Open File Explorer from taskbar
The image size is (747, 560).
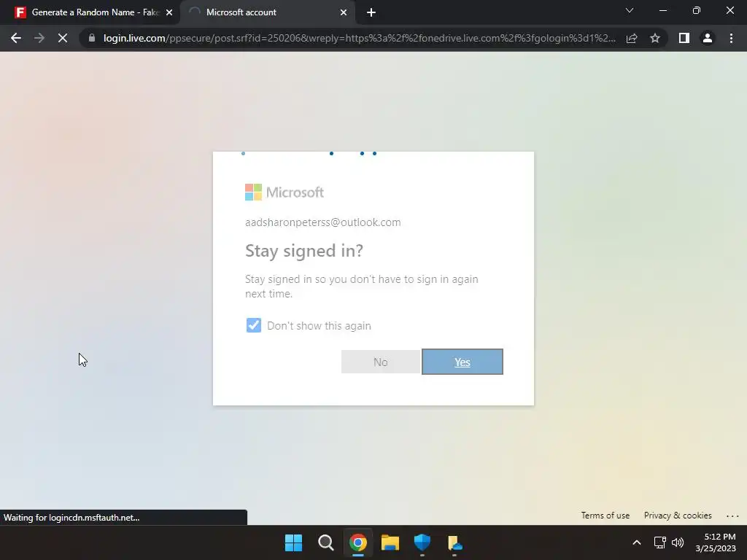coord(390,542)
